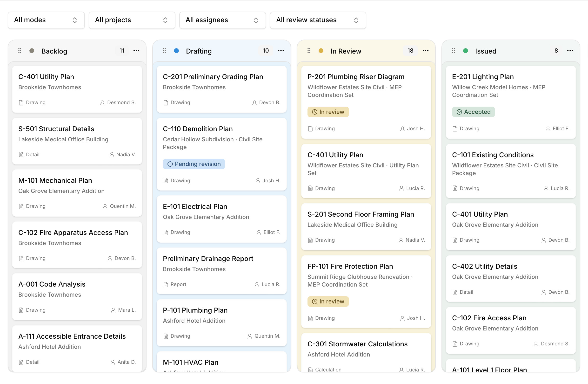Screen dimensions: 588x384
Task: Open the Issued column options menu
Action: click(570, 51)
